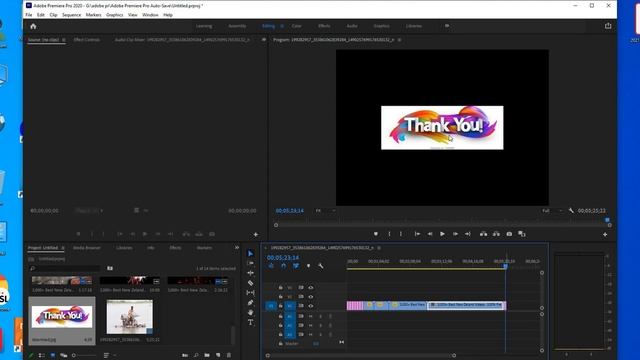Switch Project panel to List view
The image size is (640, 360).
(x=42, y=356)
